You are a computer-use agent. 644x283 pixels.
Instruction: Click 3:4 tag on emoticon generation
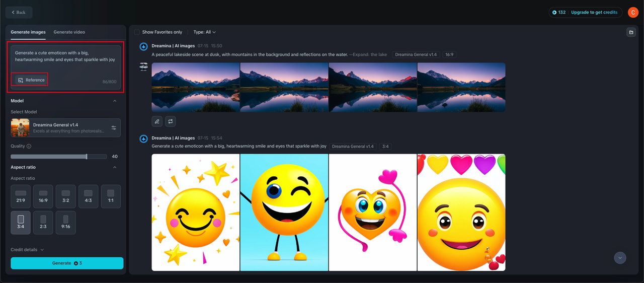coord(386,146)
